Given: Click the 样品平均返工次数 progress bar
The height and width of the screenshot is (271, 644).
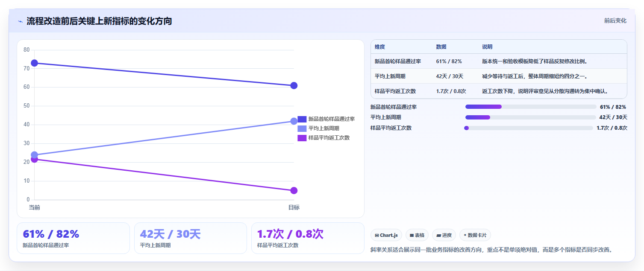Looking at the screenshot, I should click(x=529, y=128).
